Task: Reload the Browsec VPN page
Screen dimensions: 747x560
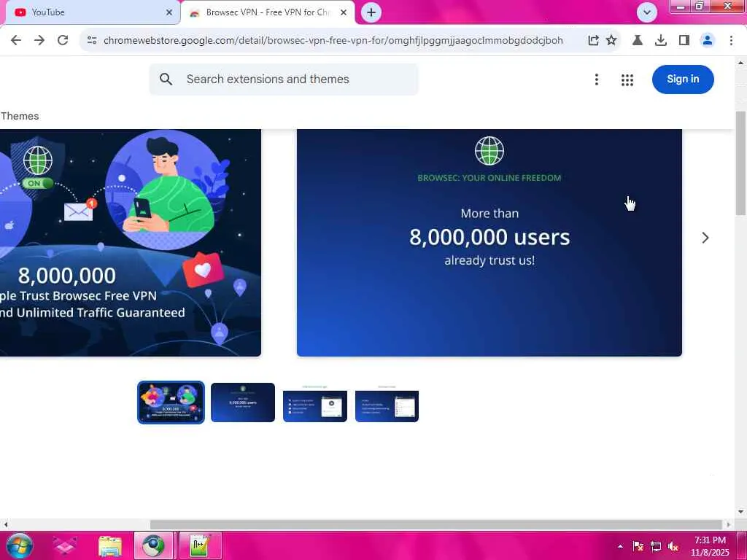Action: click(x=63, y=41)
